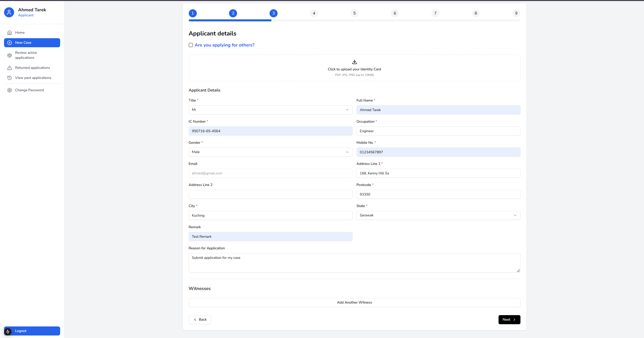644x338 pixels.
Task: Open the Title dropdown showing Mr
Action: [x=270, y=110]
